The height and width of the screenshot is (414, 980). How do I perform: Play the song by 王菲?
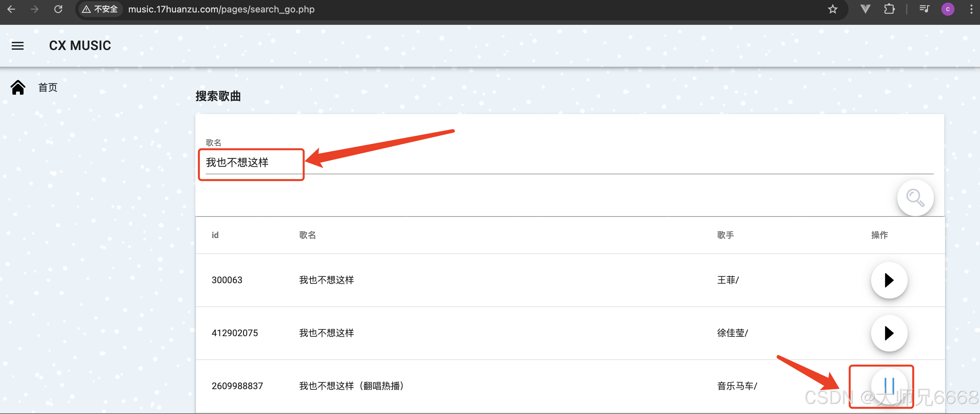(889, 280)
